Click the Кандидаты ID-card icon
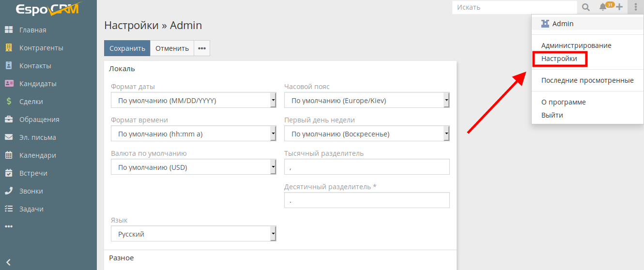 (9, 84)
